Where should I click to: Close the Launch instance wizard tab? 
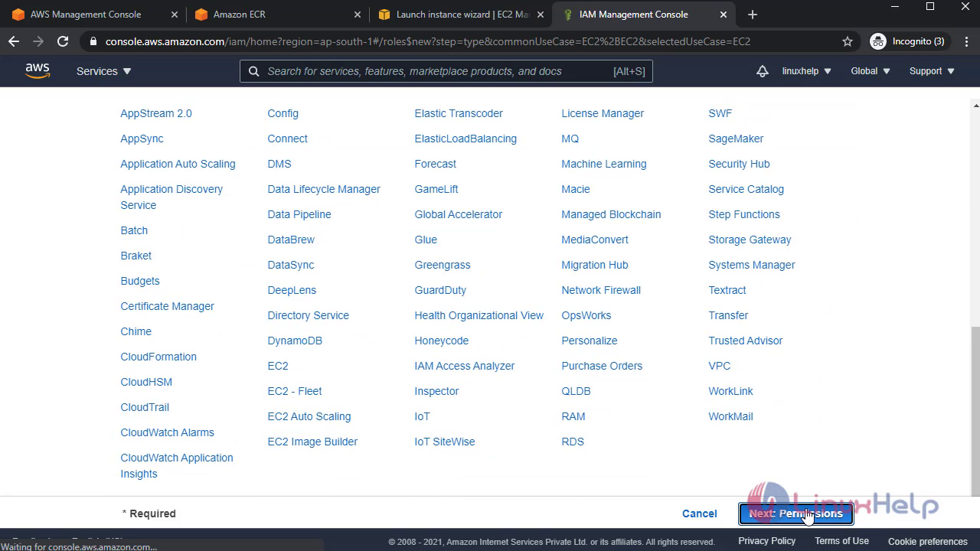click(x=541, y=15)
